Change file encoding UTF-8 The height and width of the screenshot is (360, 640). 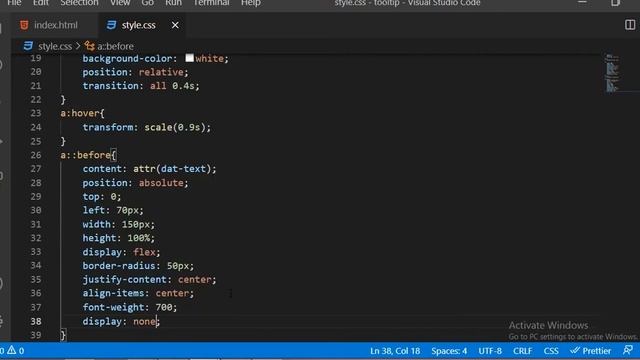tap(490, 351)
